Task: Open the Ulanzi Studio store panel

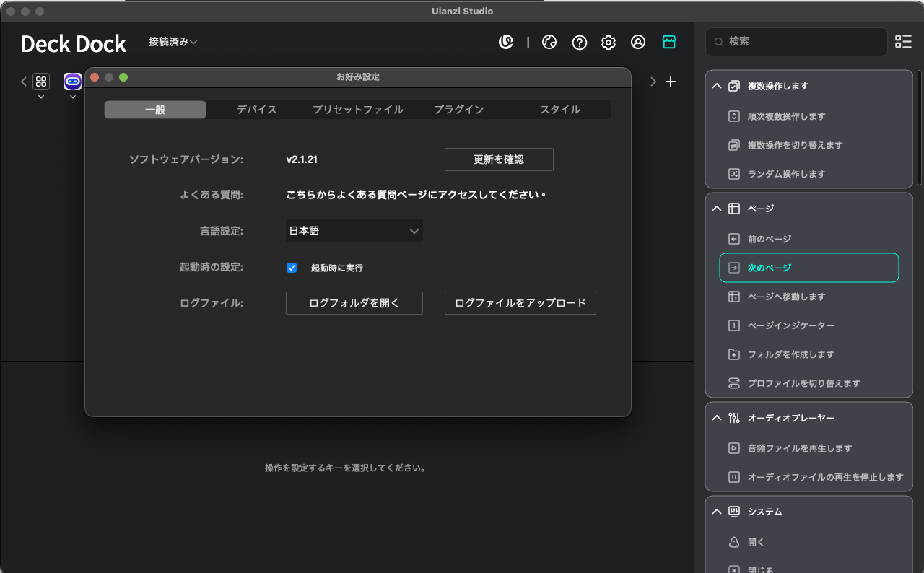Action: 669,42
